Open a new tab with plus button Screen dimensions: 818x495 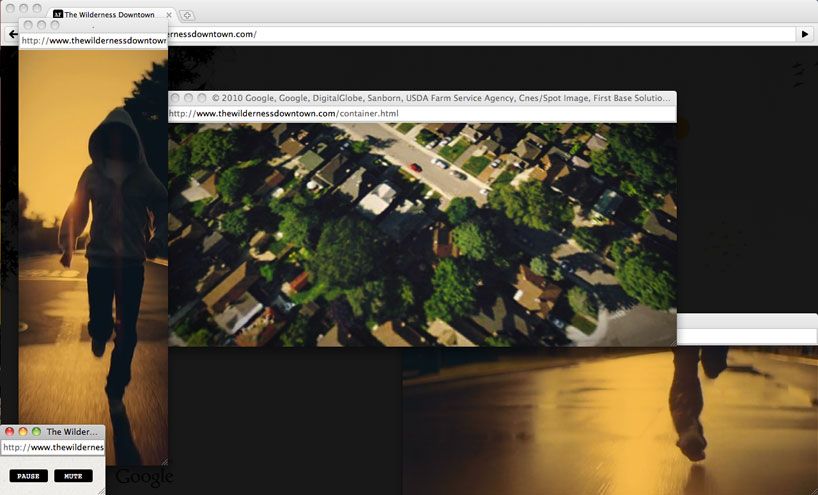(188, 15)
